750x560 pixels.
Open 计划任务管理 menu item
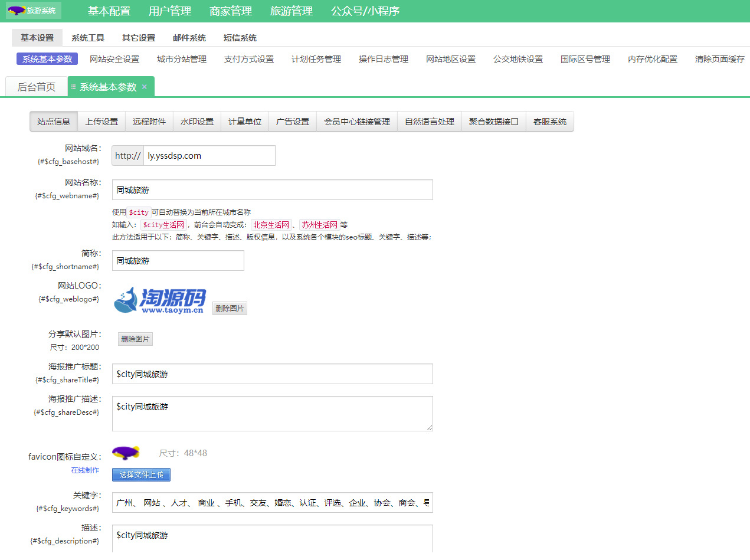click(316, 59)
